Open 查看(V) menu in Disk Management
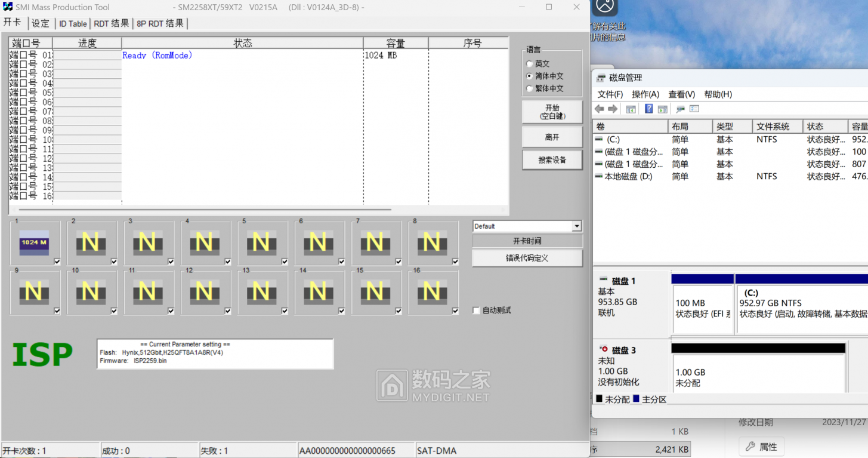This screenshot has height=458, width=868. click(682, 94)
